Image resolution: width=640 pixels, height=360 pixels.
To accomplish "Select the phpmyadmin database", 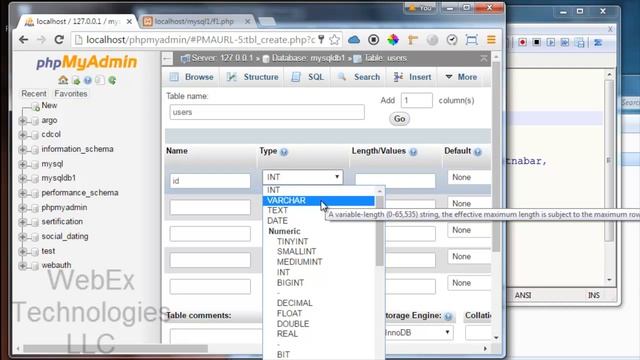I will (64, 207).
